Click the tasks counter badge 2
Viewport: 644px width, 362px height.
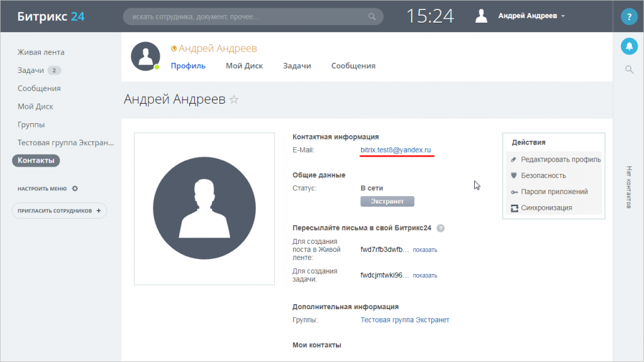pyautogui.click(x=54, y=70)
